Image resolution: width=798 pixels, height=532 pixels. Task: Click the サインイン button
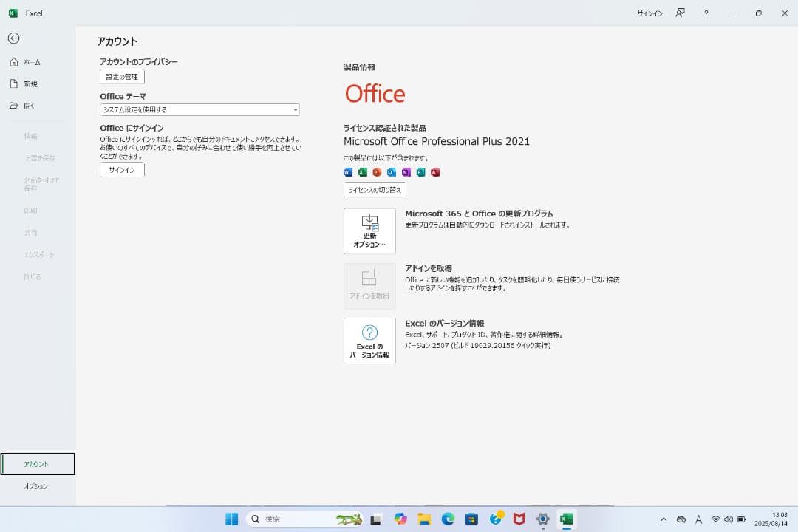point(121,169)
